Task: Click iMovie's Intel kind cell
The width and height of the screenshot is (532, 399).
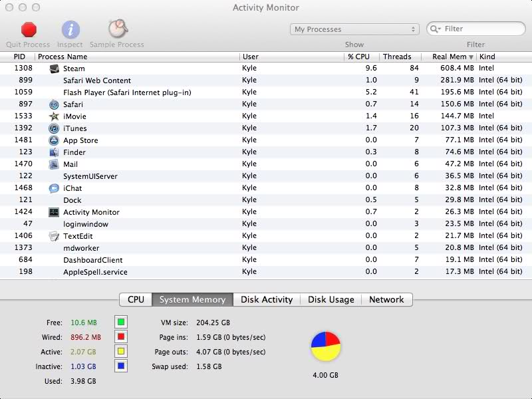Action: [487, 116]
